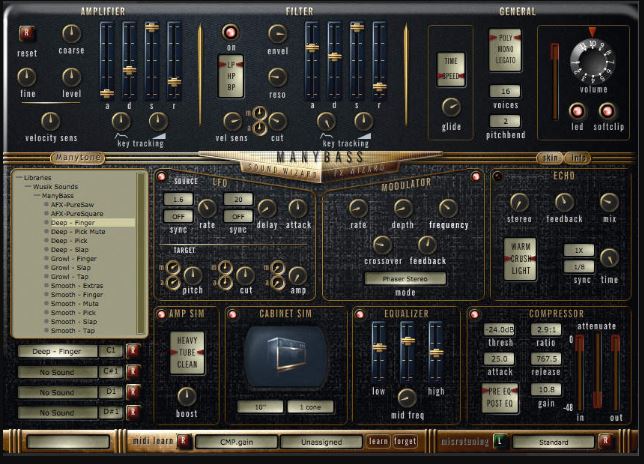Click the info button
Image resolution: width=644 pixels, height=464 pixels.
click(x=578, y=158)
